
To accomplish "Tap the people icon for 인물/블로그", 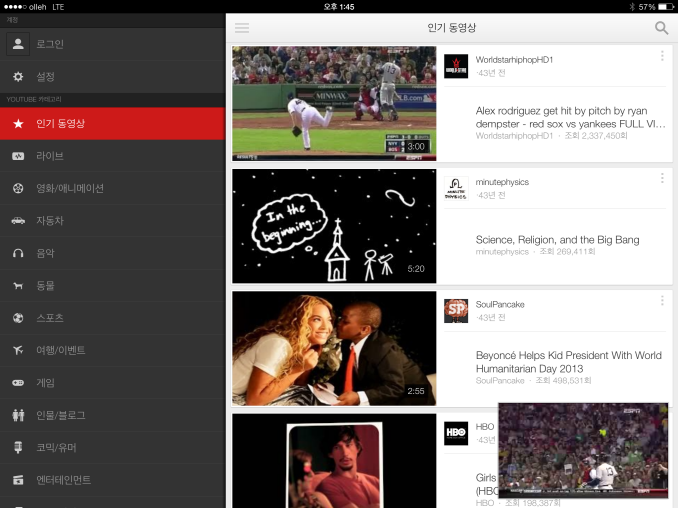I will [x=18, y=415].
